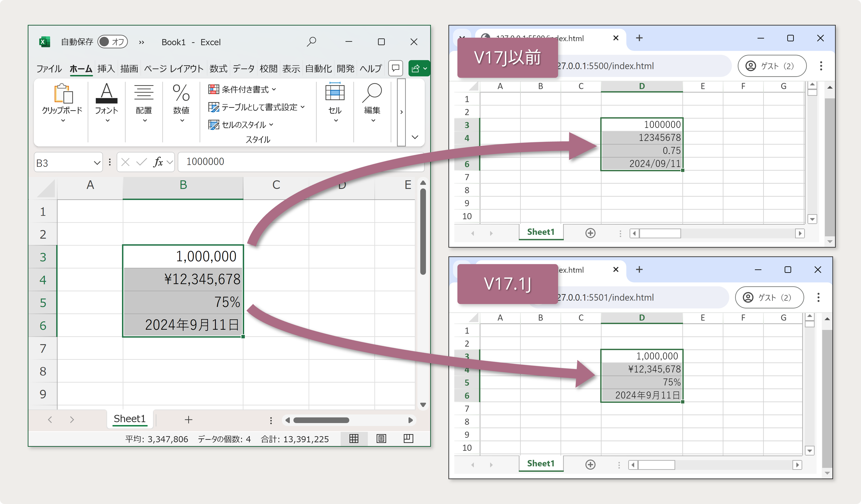The width and height of the screenshot is (861, 504).
Task: Switch to the ホーム ribbon tab
Action: [81, 69]
